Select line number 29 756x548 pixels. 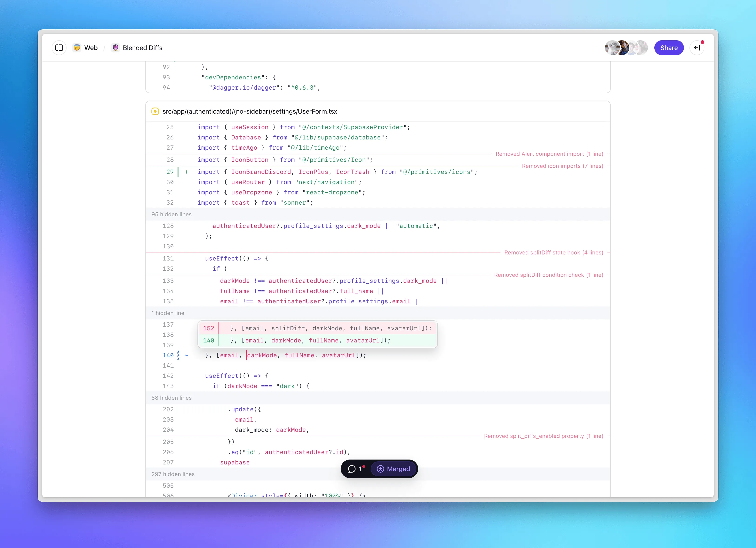click(170, 172)
